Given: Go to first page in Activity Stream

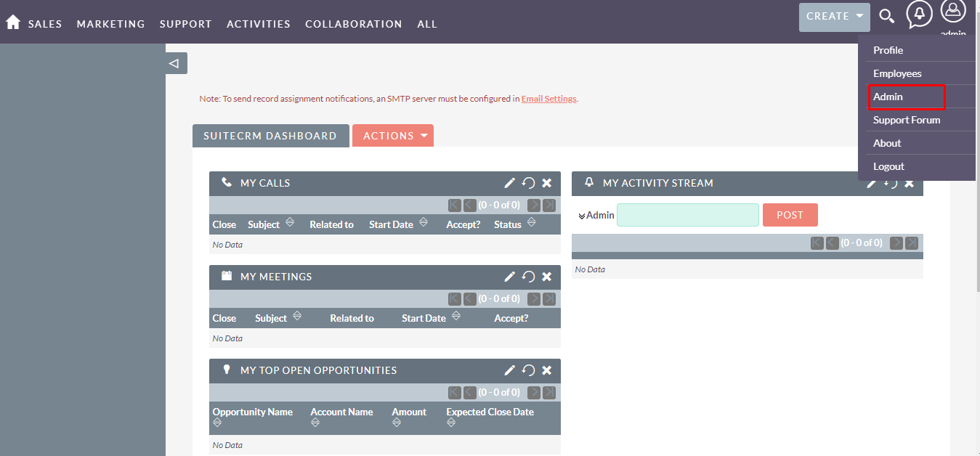Looking at the screenshot, I should [817, 243].
